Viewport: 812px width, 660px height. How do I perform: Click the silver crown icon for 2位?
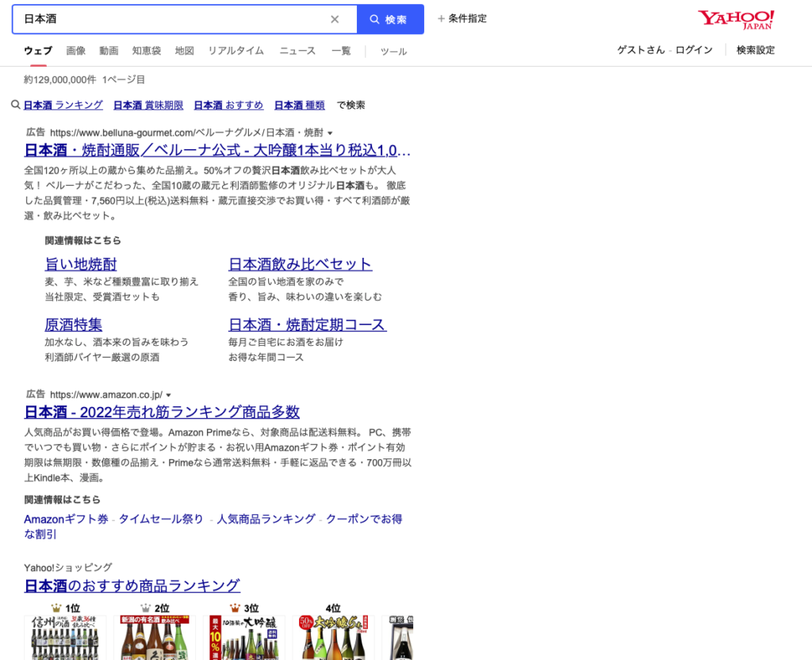[x=146, y=608]
